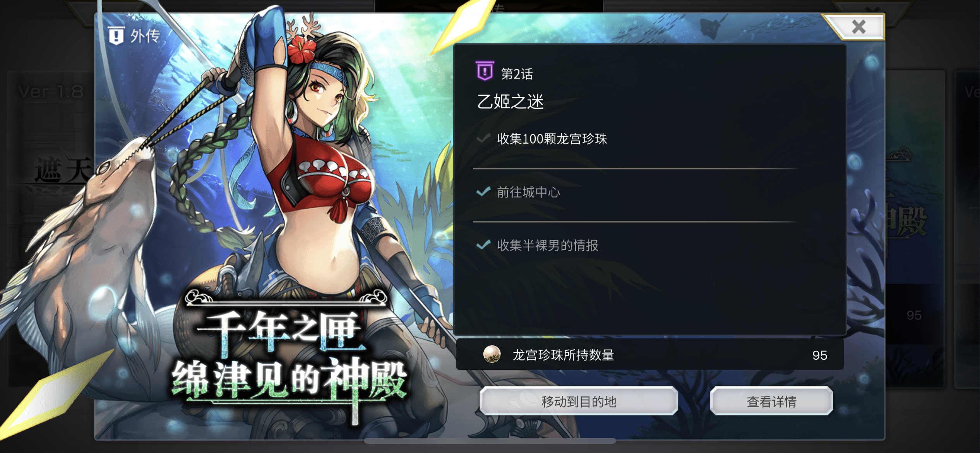Screen dimensions: 980x453
Task: Select the 收集100颗龙宫珍珠 objective row
Action: point(635,139)
